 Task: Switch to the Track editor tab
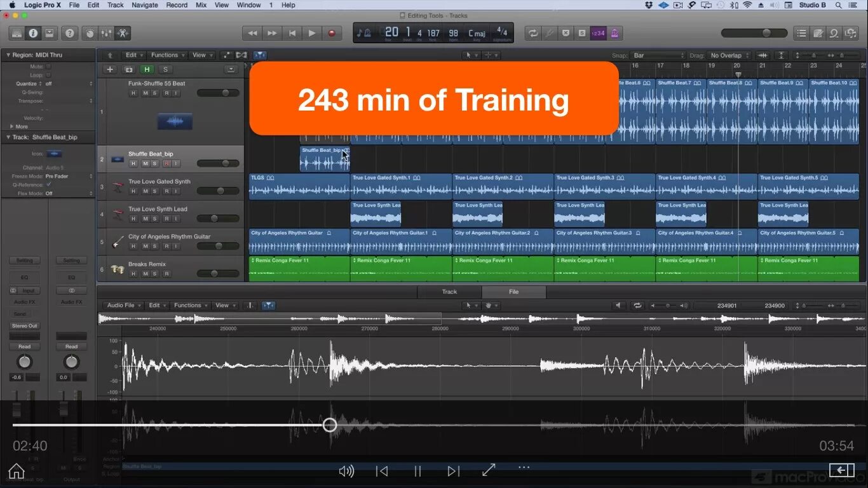(449, 292)
